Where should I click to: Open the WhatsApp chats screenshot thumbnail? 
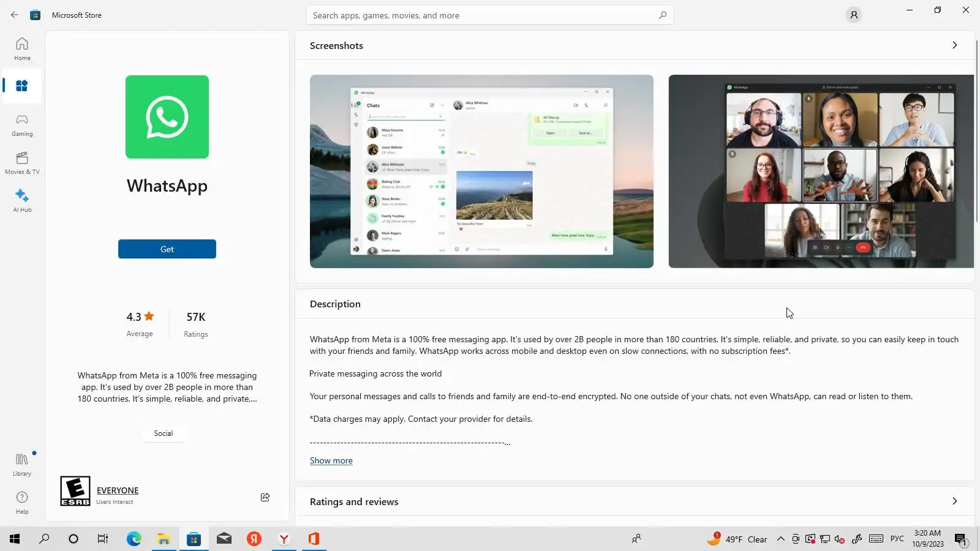click(481, 171)
